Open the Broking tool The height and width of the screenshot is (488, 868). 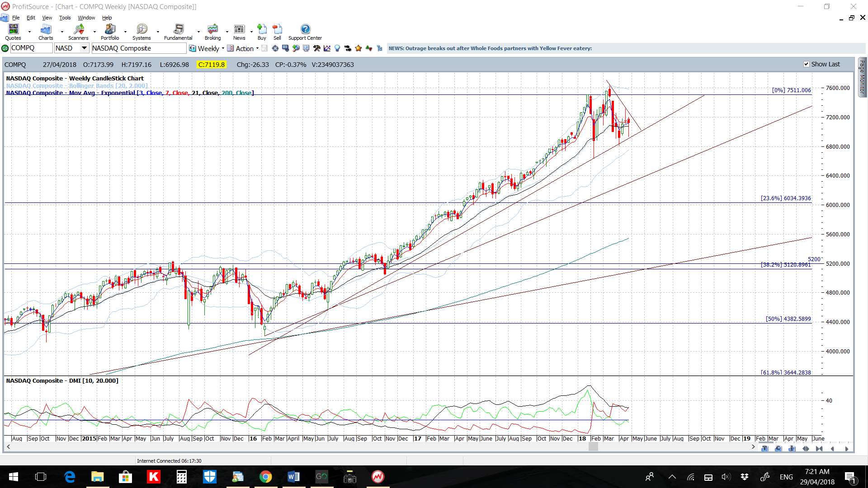[212, 33]
